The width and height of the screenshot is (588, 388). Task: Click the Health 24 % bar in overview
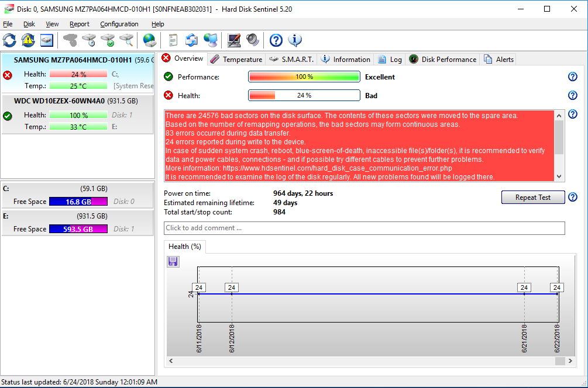304,95
